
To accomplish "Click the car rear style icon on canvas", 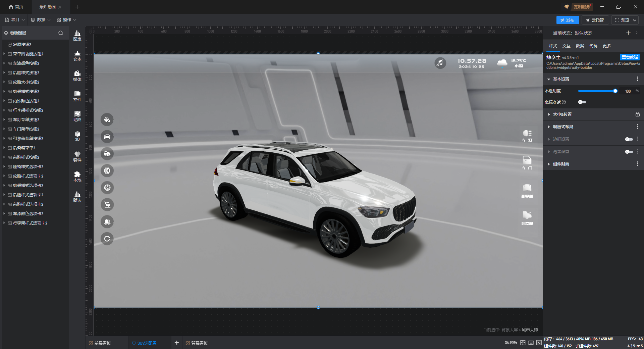I will coord(107,154).
